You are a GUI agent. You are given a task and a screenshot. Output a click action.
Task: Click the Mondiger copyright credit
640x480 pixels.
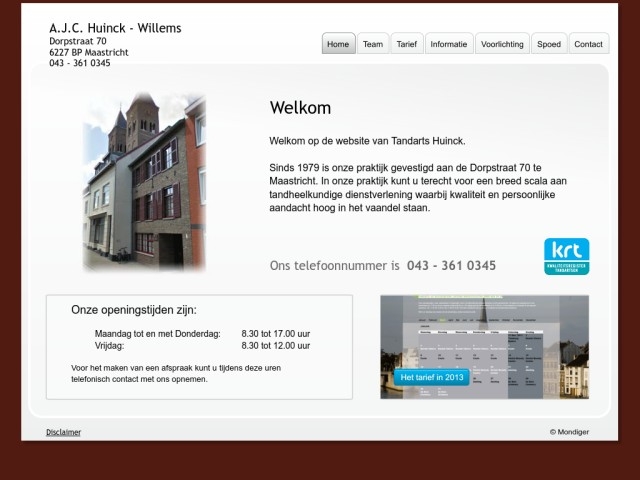click(569, 432)
